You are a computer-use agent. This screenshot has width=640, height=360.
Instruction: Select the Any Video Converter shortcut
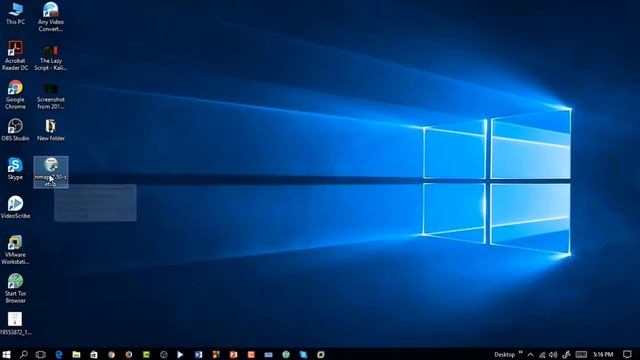51,17
